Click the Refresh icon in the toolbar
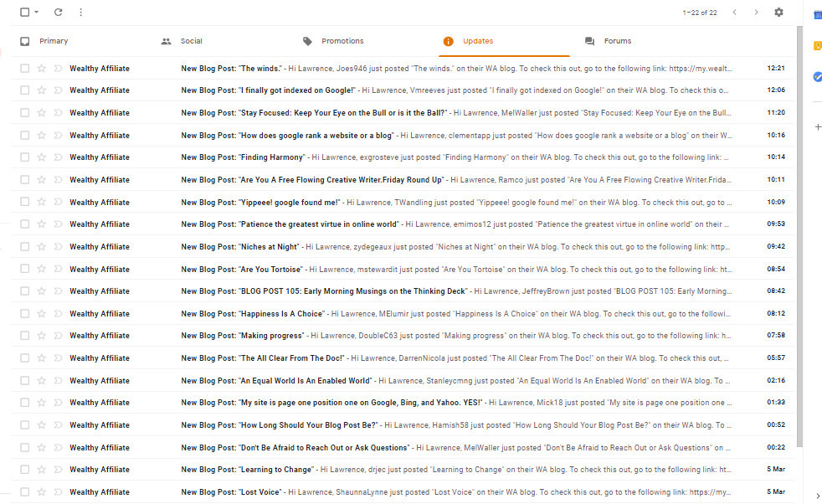The image size is (822, 504). [59, 12]
